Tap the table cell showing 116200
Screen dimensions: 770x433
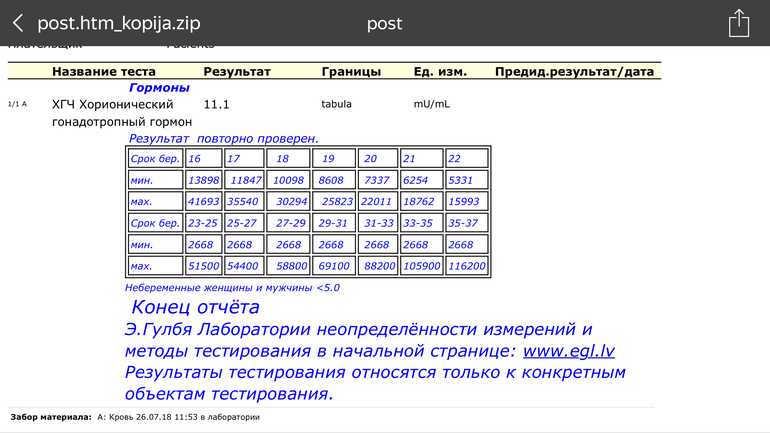[466, 267]
